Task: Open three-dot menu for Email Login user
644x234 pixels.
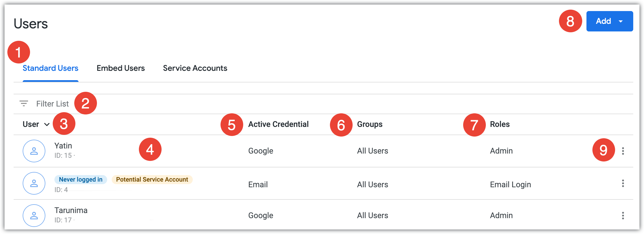Action: point(623,183)
